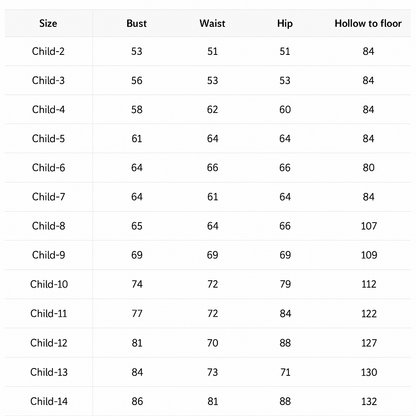This screenshot has width=416, height=416.
Task: Select the Child-7 size row label
Action: 48,197
